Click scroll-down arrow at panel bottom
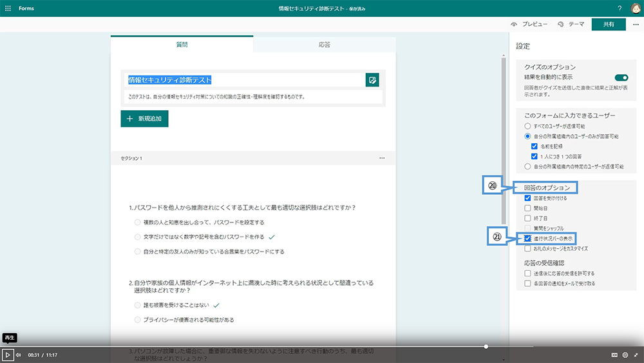 504,360
